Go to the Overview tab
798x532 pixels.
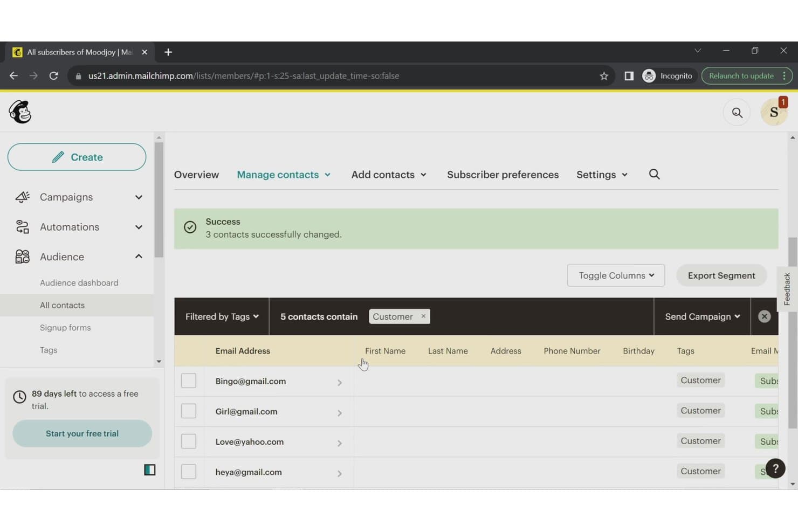point(196,175)
